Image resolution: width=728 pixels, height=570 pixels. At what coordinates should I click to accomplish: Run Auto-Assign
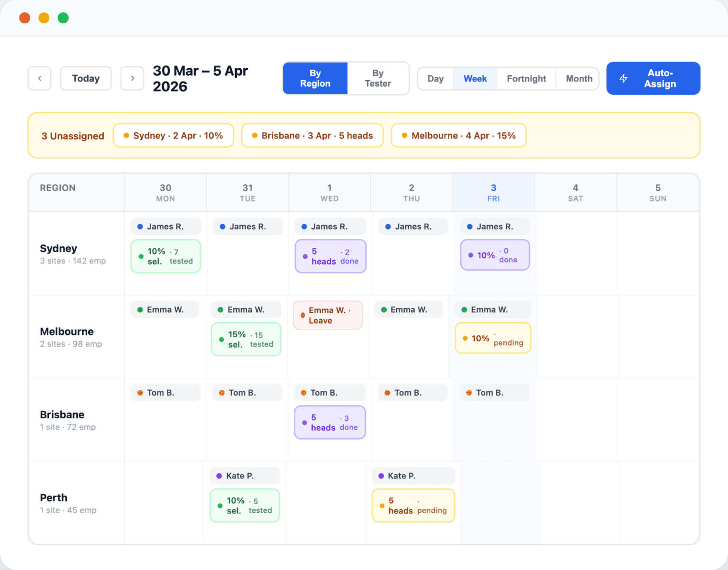[x=653, y=78]
